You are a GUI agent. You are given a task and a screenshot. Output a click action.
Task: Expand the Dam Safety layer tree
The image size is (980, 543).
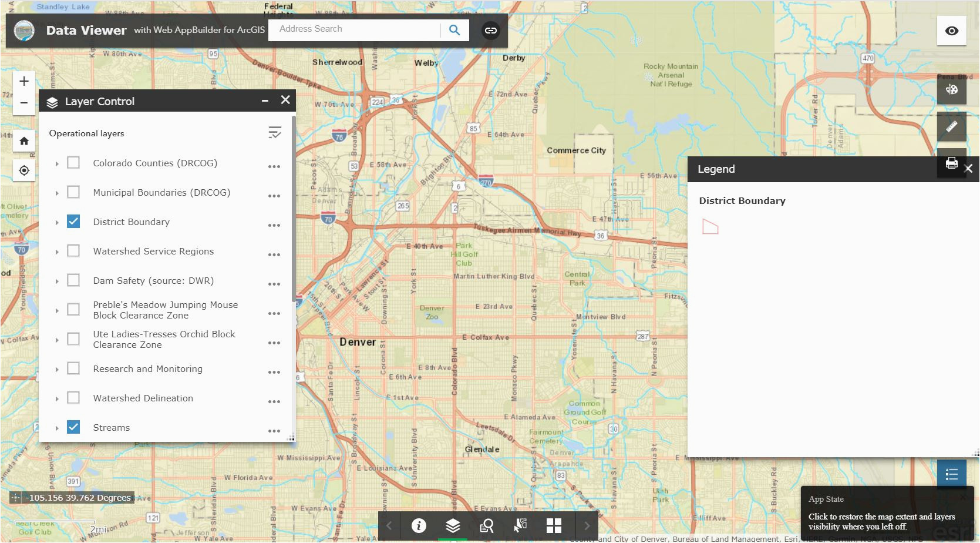coord(57,281)
